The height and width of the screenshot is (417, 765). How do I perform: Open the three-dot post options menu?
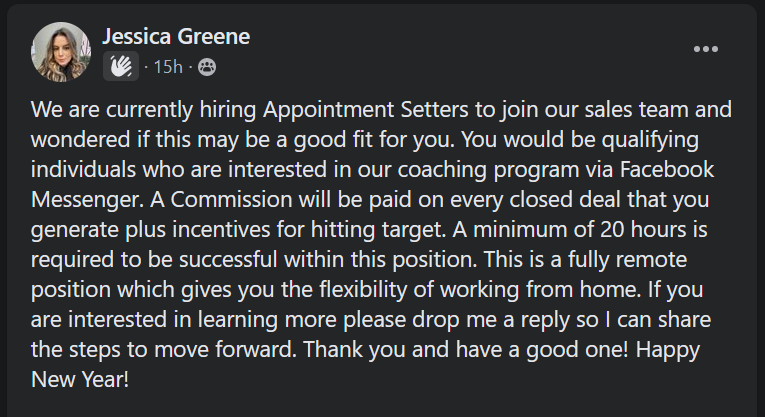706,49
